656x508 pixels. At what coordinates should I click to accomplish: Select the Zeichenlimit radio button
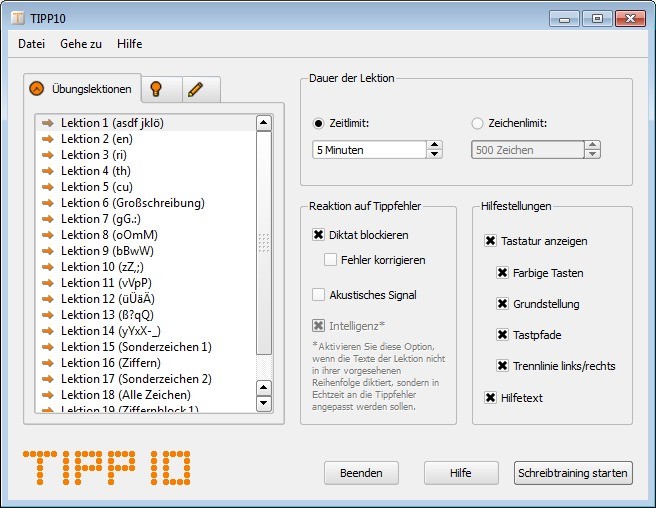tap(477, 123)
